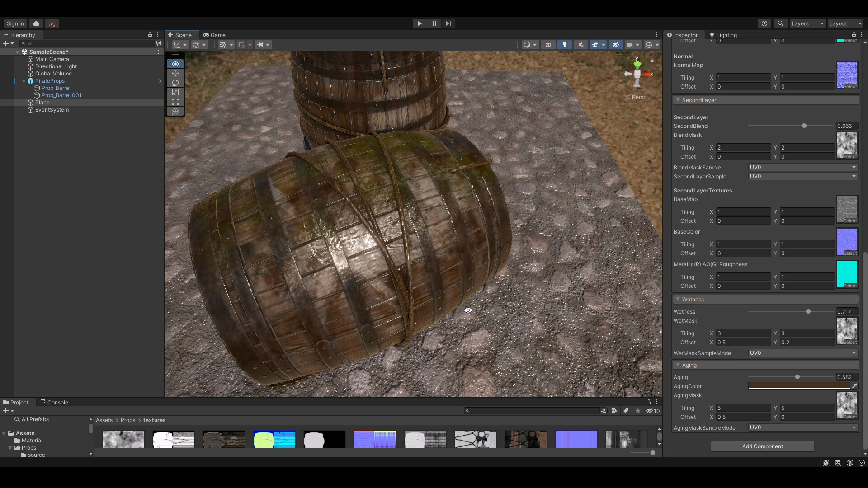Toggle scene view lighting (bulb icon)
Viewport: 868px width, 488px height.
[564, 44]
